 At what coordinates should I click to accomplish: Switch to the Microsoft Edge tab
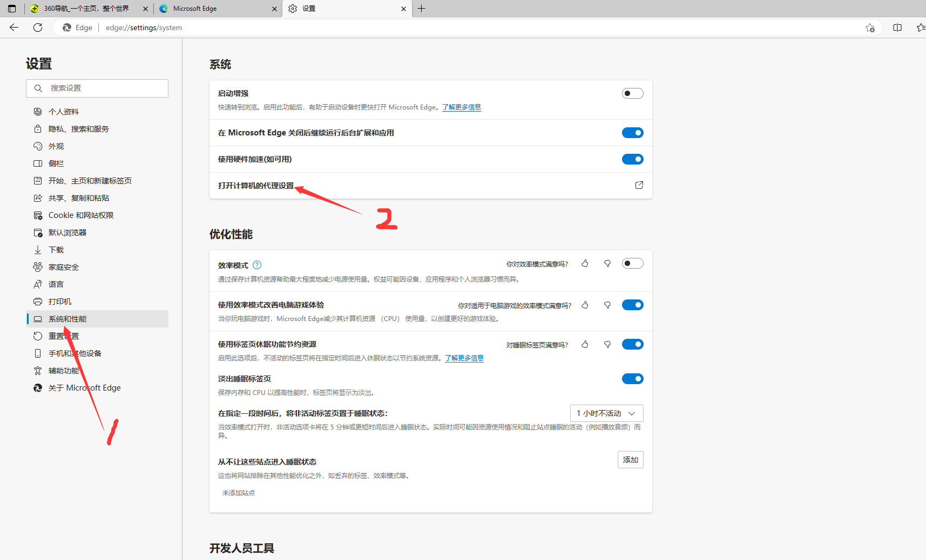218,9
